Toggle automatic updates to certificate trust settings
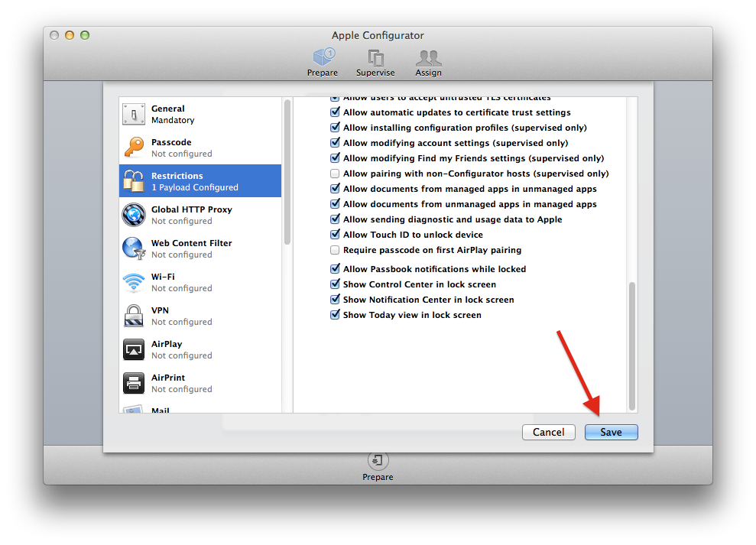Screen dimensions: 756x545 click(335, 112)
